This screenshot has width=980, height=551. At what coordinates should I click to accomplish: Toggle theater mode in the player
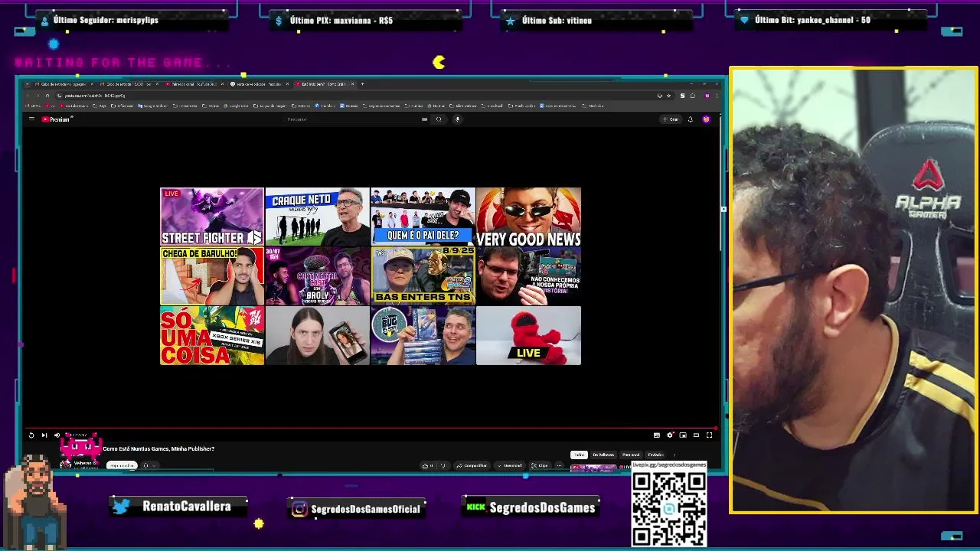coord(696,435)
